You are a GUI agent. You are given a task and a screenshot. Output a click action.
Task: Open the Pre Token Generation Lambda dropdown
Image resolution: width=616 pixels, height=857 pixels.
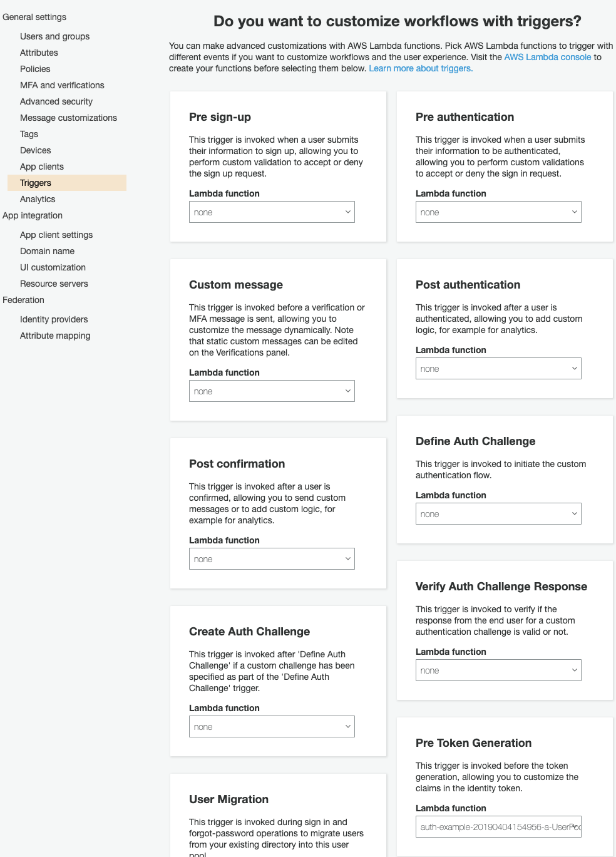(498, 827)
